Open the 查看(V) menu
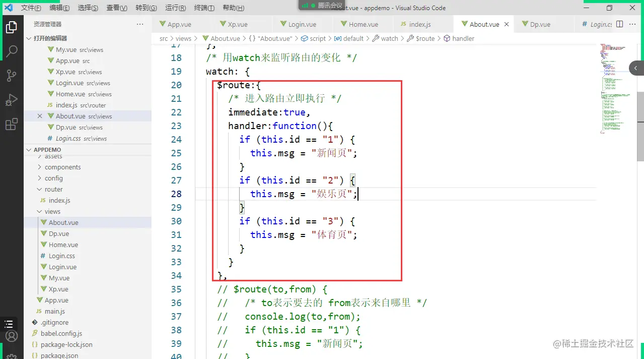This screenshot has width=644, height=359. (117, 8)
